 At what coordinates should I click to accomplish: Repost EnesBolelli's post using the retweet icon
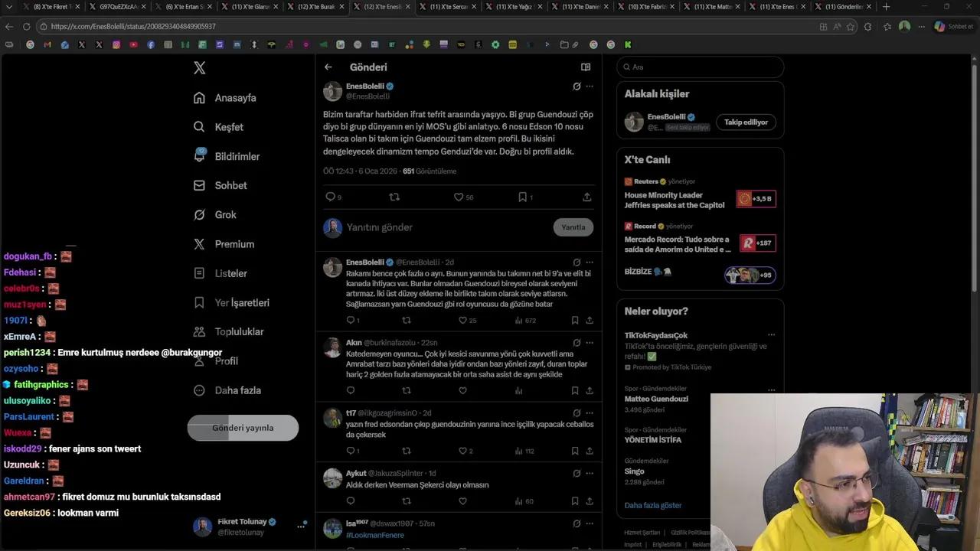(394, 197)
